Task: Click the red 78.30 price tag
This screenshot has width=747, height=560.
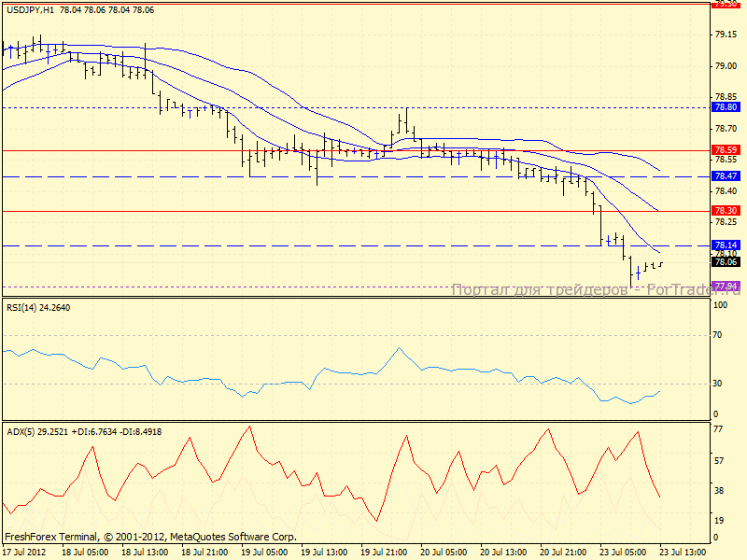Action: [x=726, y=211]
